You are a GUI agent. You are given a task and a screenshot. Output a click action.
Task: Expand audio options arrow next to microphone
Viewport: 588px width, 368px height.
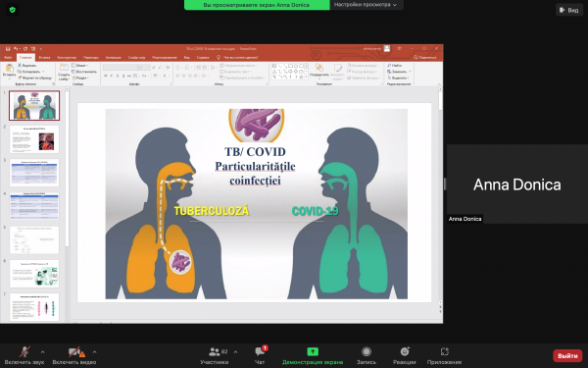coord(42,352)
